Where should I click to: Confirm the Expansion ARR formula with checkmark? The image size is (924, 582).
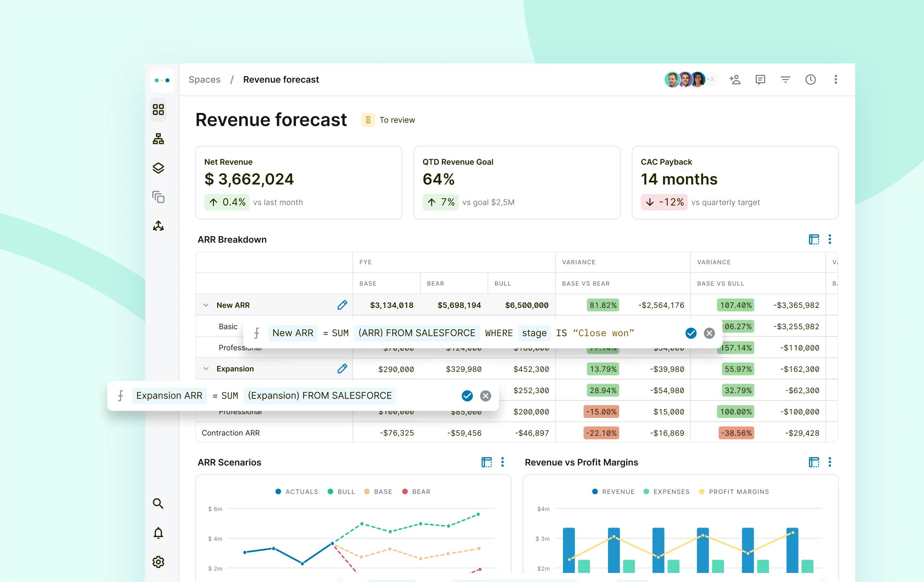click(x=467, y=396)
